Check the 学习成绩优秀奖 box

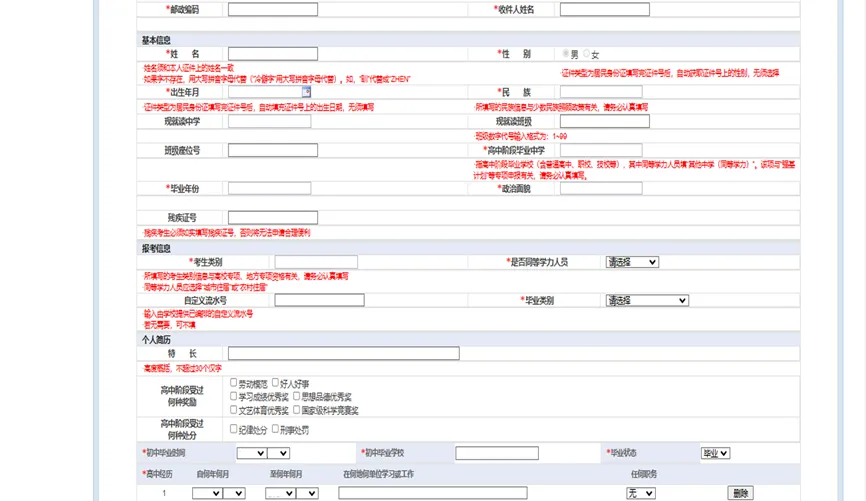(x=234, y=396)
